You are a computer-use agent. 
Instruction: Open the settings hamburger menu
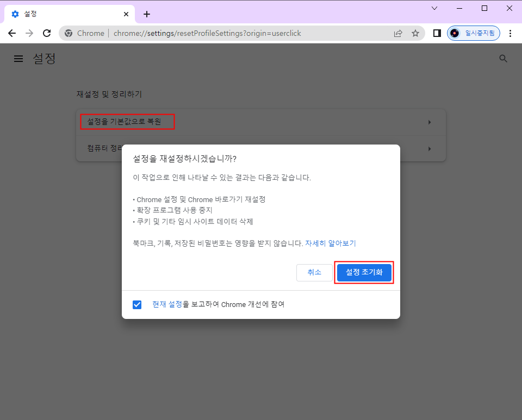click(18, 59)
